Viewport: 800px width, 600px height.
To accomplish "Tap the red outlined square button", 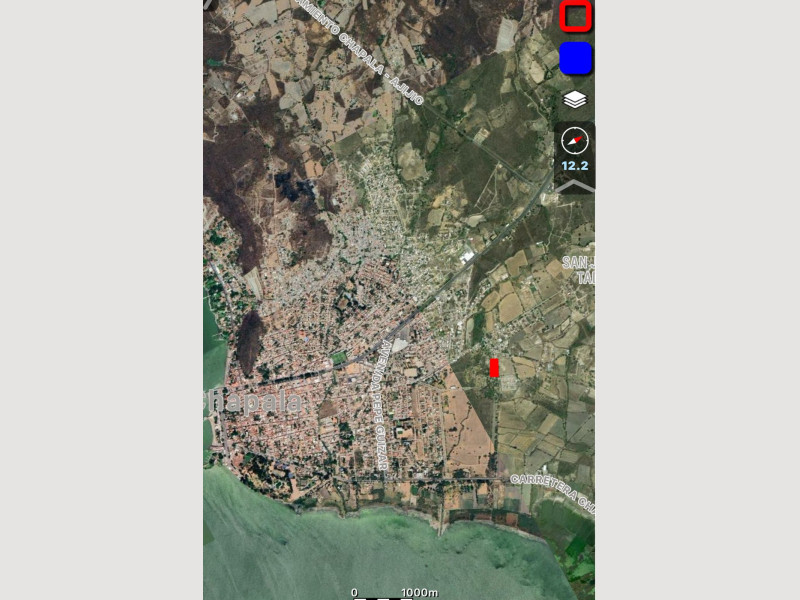I will click(x=575, y=16).
